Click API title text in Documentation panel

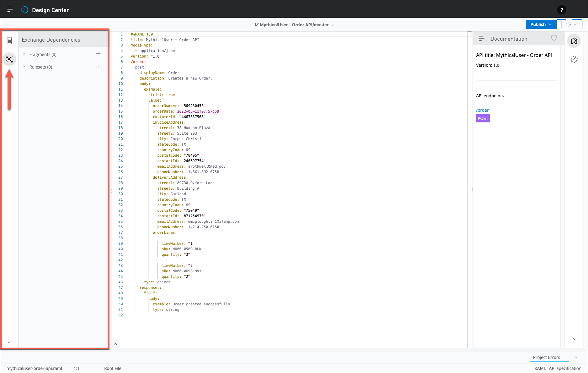point(514,55)
